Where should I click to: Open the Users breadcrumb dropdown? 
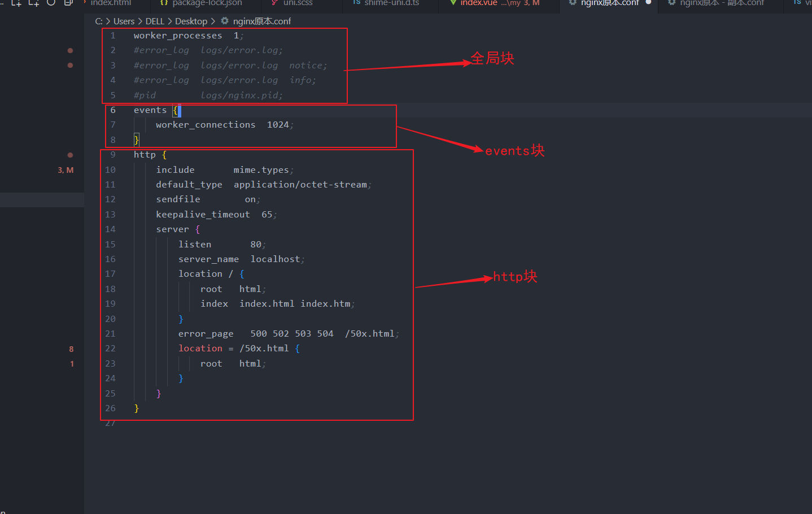click(x=124, y=21)
